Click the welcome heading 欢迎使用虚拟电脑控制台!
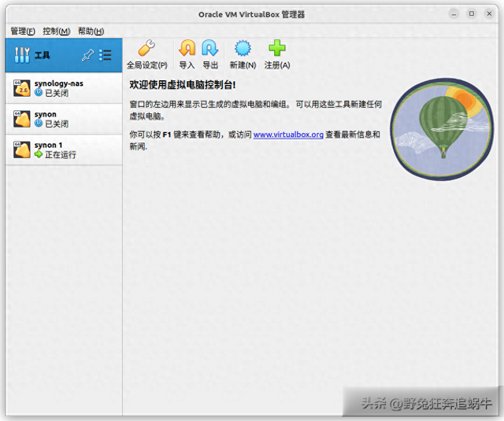The image size is (504, 421). 183,85
